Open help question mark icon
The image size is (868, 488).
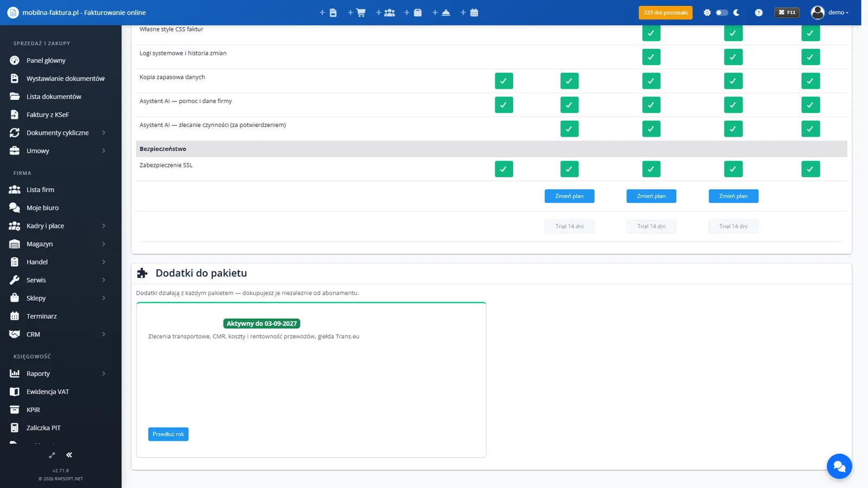758,12
